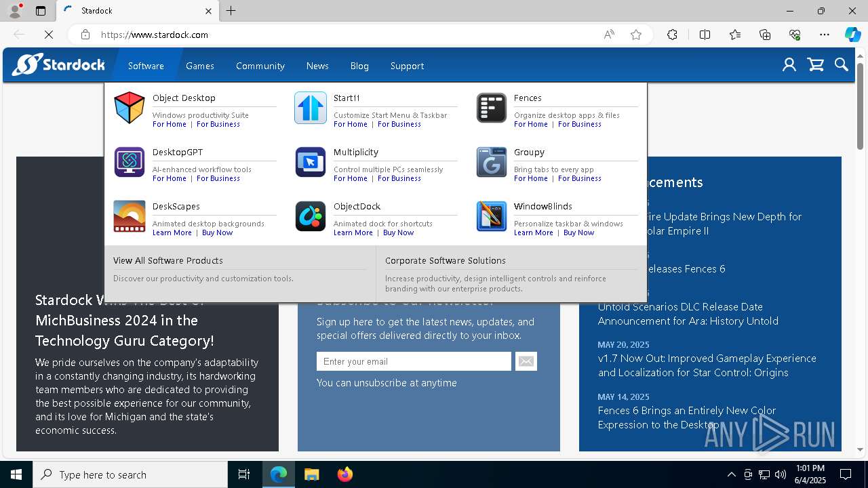
Task: Open Copilot icon in Edge toolbar
Action: (x=852, y=35)
